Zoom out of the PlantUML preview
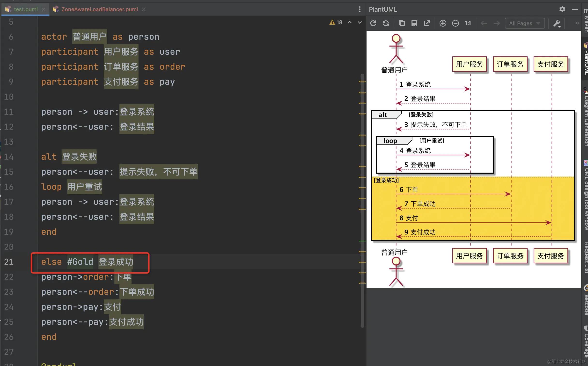588x366 pixels. click(x=456, y=23)
